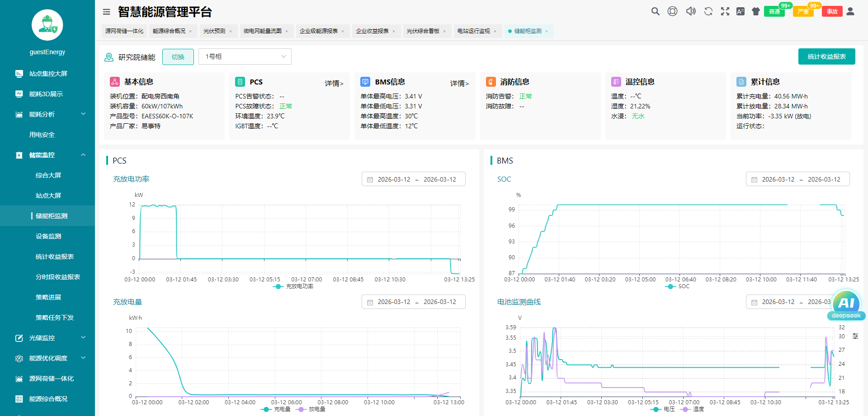
Task: Open the SOC chart date range picker
Action: point(797,179)
